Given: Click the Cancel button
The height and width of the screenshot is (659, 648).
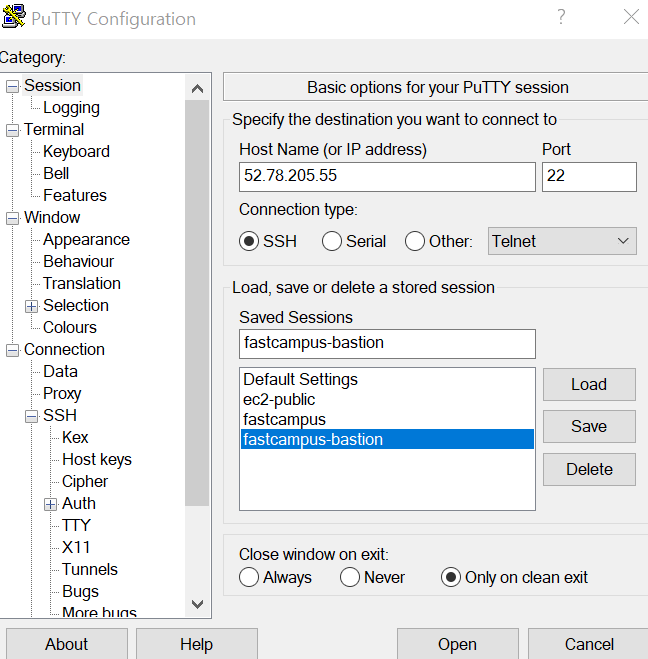Looking at the screenshot, I should coord(588,644).
